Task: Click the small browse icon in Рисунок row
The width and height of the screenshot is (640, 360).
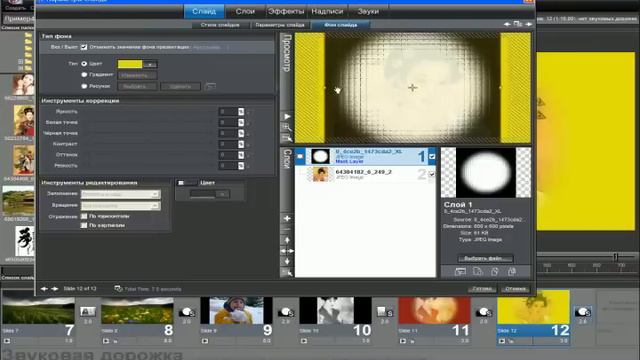Action: pos(210,86)
